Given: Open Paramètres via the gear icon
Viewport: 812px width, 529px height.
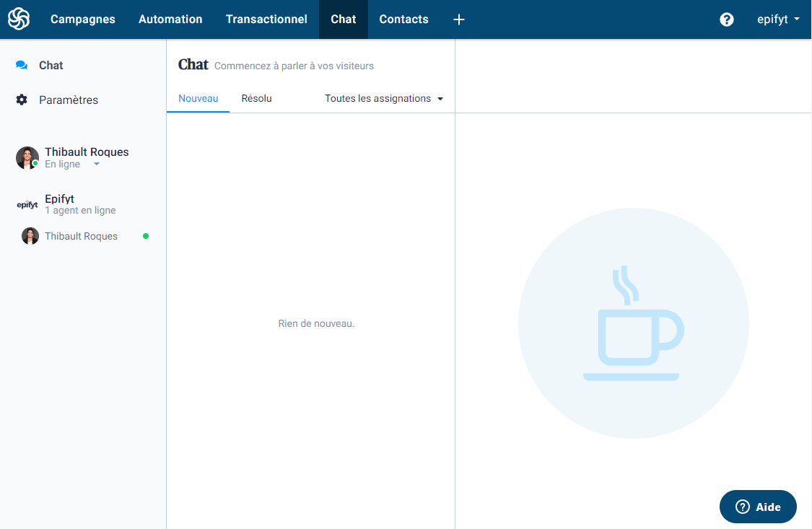Looking at the screenshot, I should (x=22, y=100).
